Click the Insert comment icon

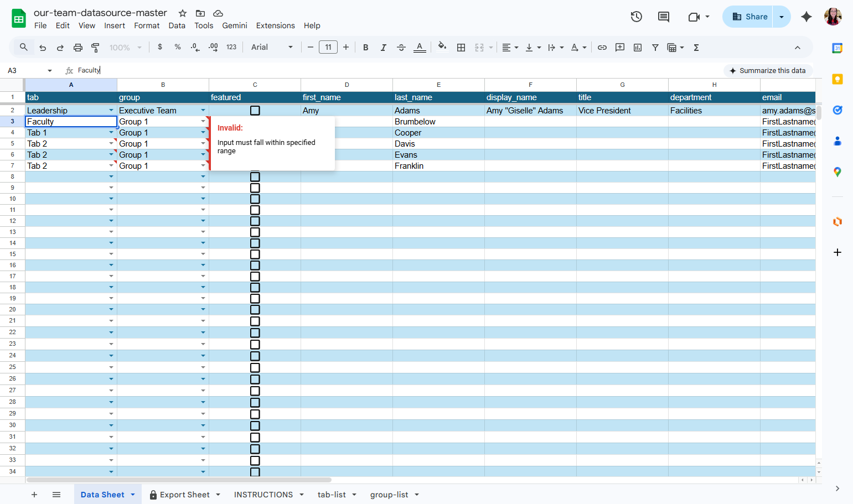pos(620,48)
